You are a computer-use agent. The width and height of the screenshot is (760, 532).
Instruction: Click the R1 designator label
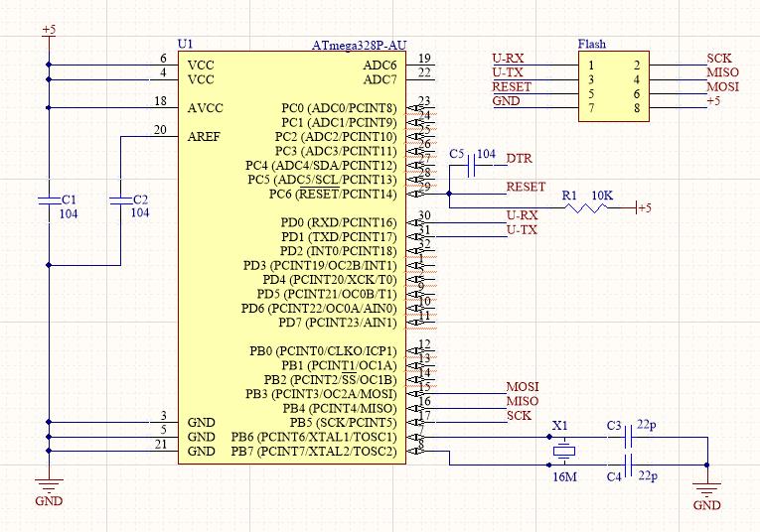pyautogui.click(x=569, y=196)
